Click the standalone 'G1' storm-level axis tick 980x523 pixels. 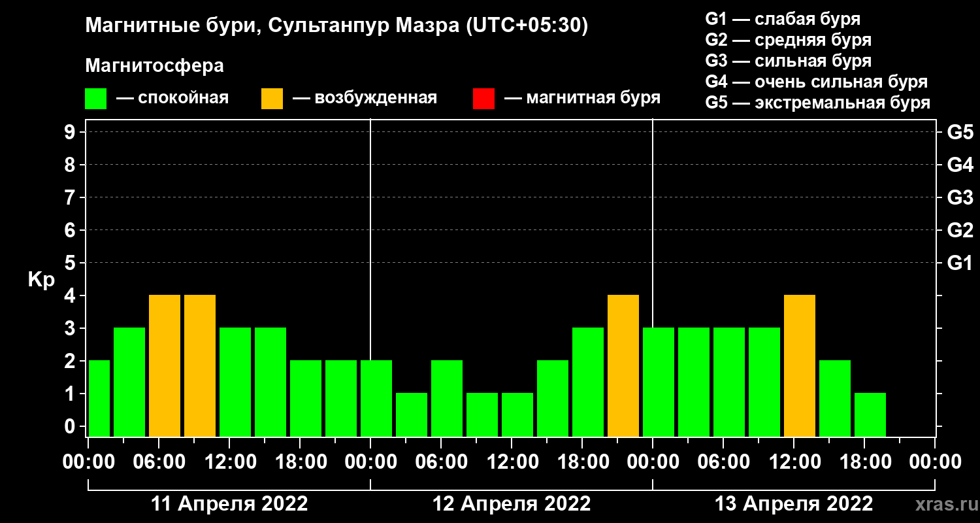(960, 263)
